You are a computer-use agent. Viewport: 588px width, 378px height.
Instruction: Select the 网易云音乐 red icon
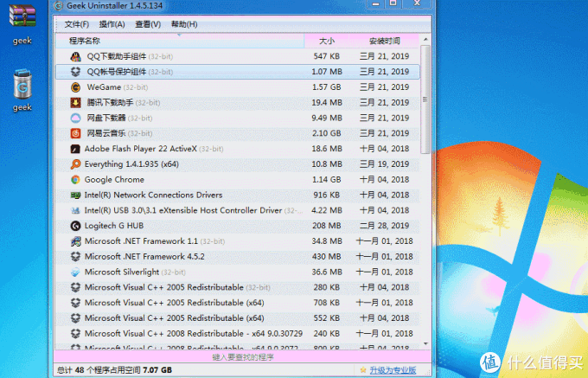pyautogui.click(x=76, y=133)
